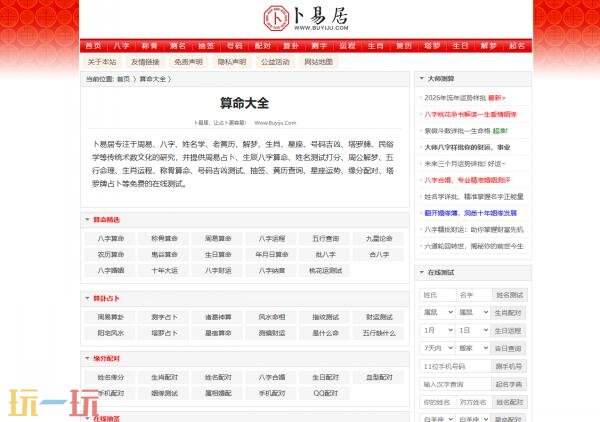Go to 抽签 in the navigation bar
The width and height of the screenshot is (600, 422).
tap(206, 46)
